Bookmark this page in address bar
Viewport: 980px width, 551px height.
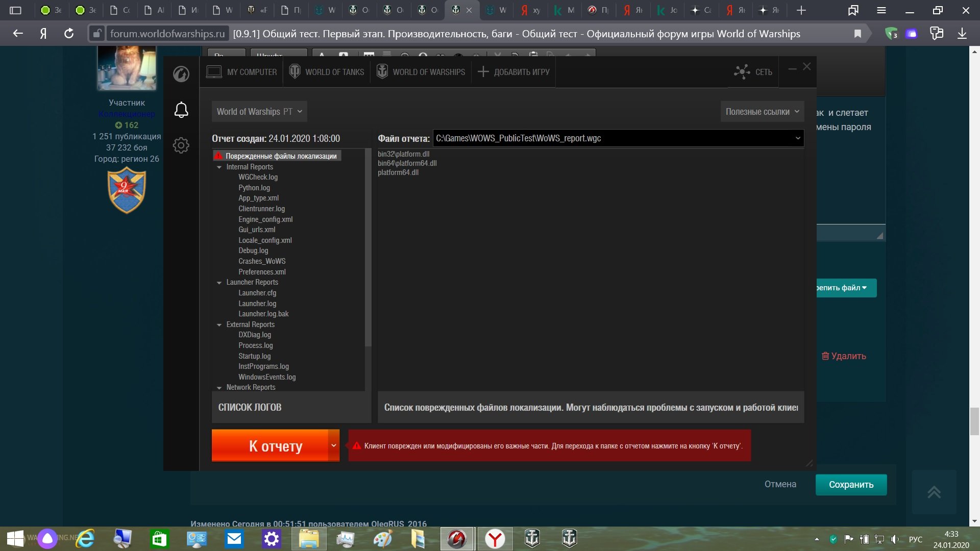click(857, 34)
